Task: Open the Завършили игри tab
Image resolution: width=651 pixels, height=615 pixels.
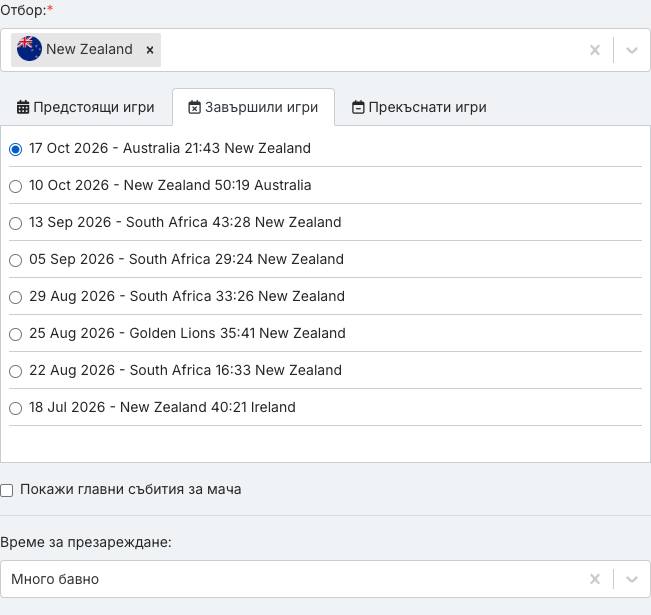Action: point(253,107)
